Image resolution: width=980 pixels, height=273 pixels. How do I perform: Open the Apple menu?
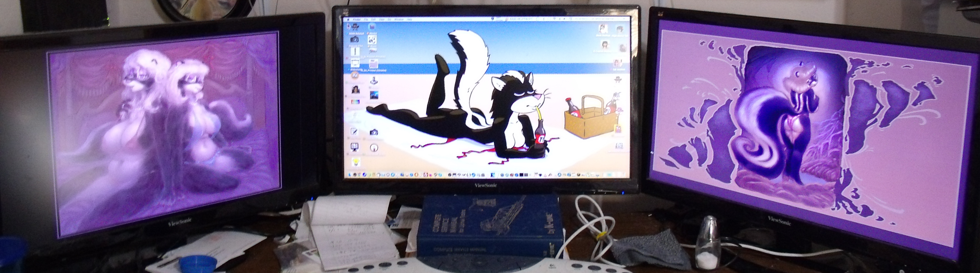click(x=348, y=20)
